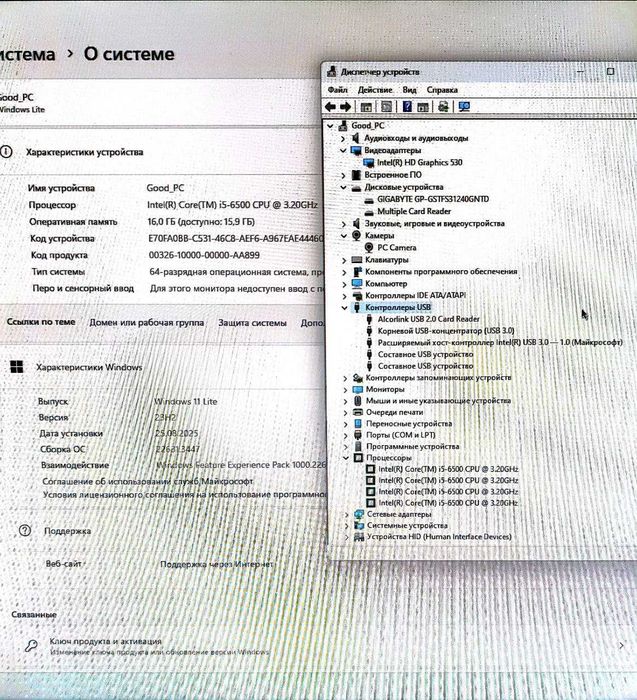This screenshot has height=700, width=637.
Task: Click the Клавиатуры keyboard icon
Action: (357, 260)
